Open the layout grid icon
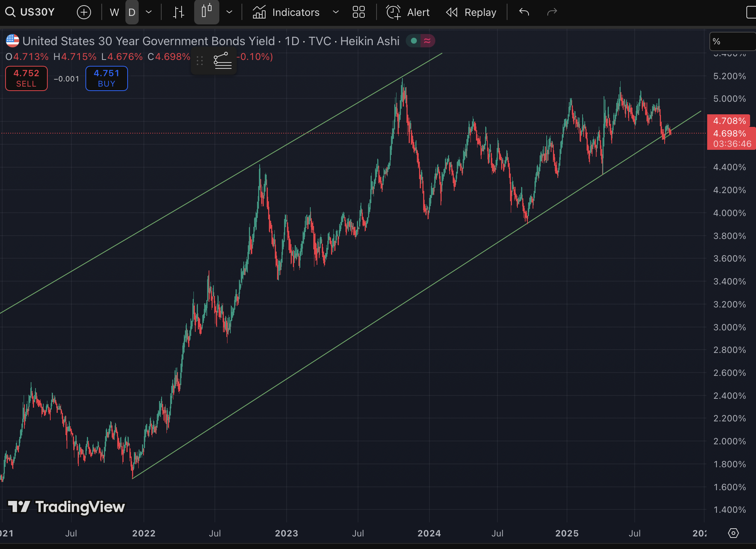This screenshot has width=756, height=549. 358,12
